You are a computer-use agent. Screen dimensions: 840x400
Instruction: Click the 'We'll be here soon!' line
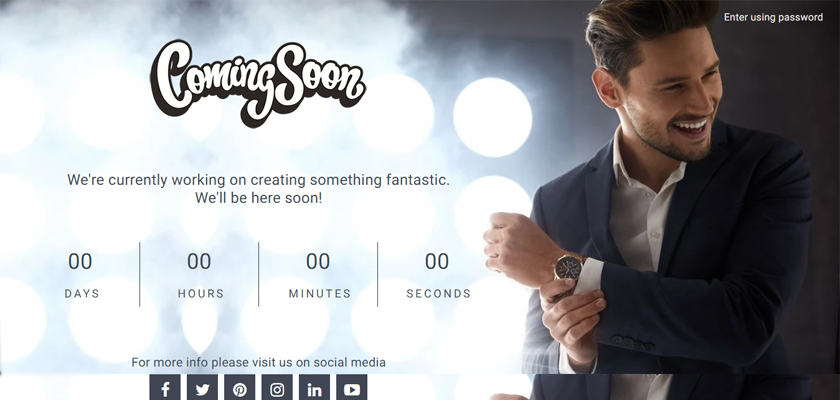(259, 198)
